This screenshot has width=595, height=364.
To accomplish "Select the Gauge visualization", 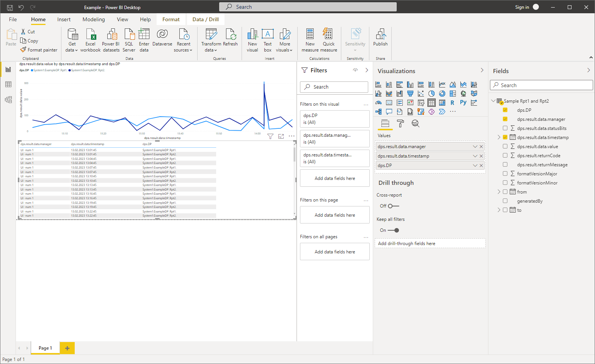I will coord(378,103).
